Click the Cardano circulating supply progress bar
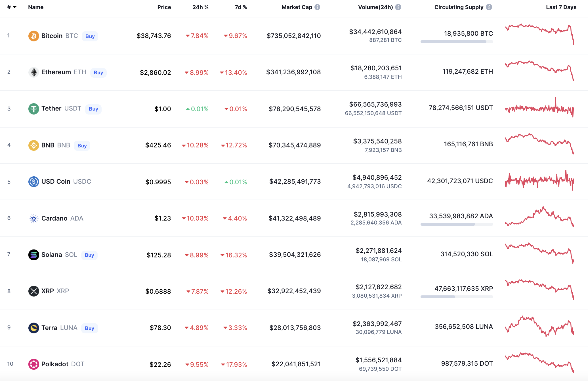 pyautogui.click(x=457, y=224)
